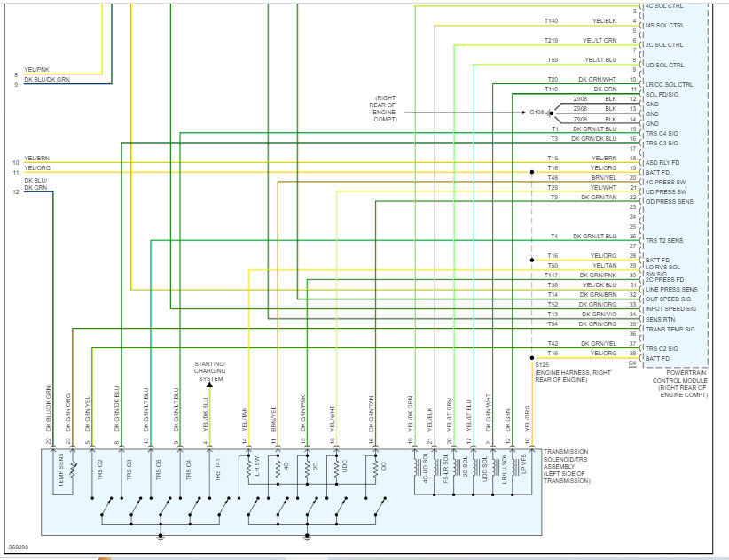This screenshot has height=560, width=729.
Task: Select circuit ID T48
Action: (x=553, y=178)
